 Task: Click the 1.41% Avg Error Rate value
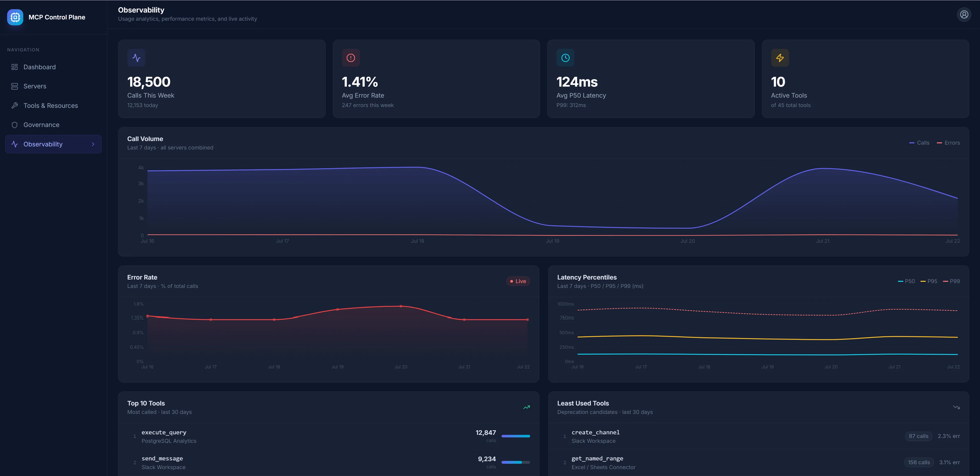tap(359, 82)
